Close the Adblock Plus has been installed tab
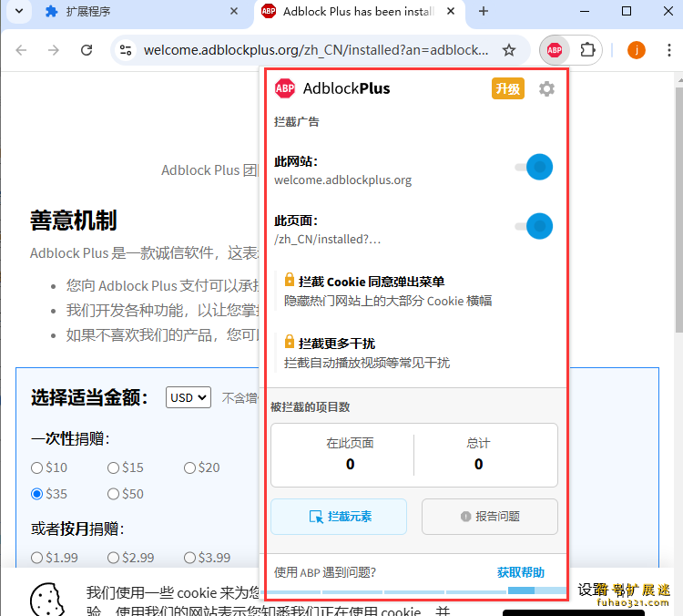Image resolution: width=683 pixels, height=616 pixels. coord(451,11)
